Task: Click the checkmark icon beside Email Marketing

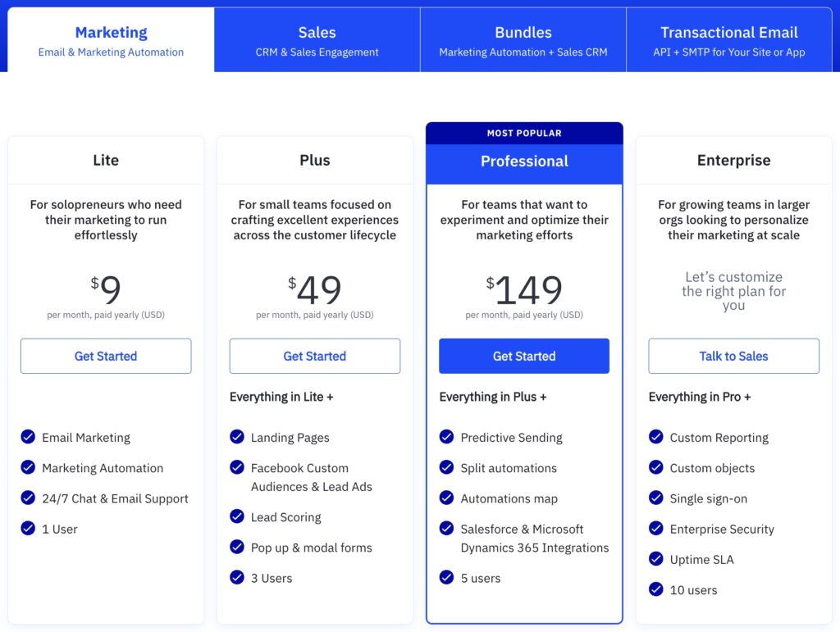Action: [x=28, y=437]
